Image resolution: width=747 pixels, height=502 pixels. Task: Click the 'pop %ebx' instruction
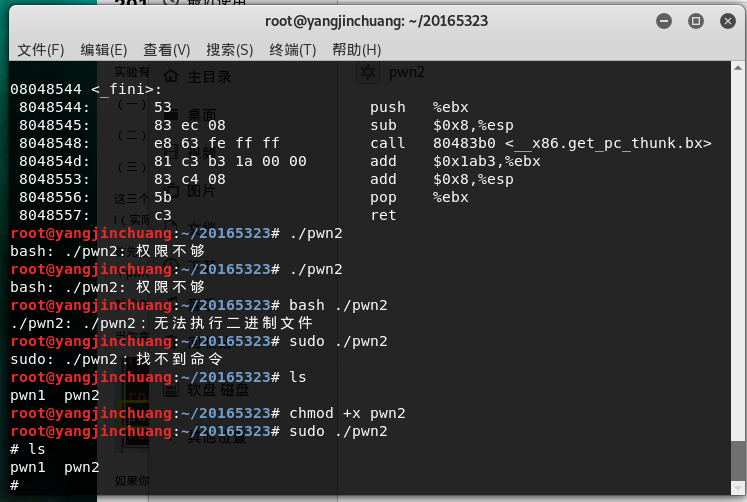pyautogui.click(x=419, y=197)
